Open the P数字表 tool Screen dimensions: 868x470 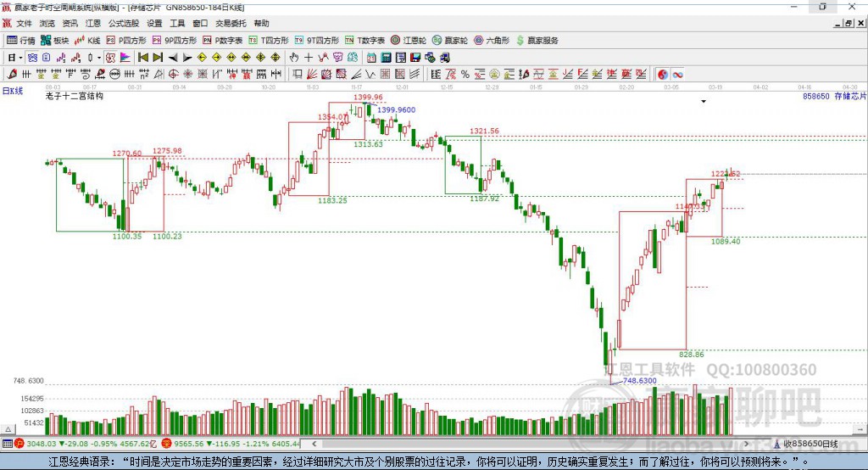(223, 41)
